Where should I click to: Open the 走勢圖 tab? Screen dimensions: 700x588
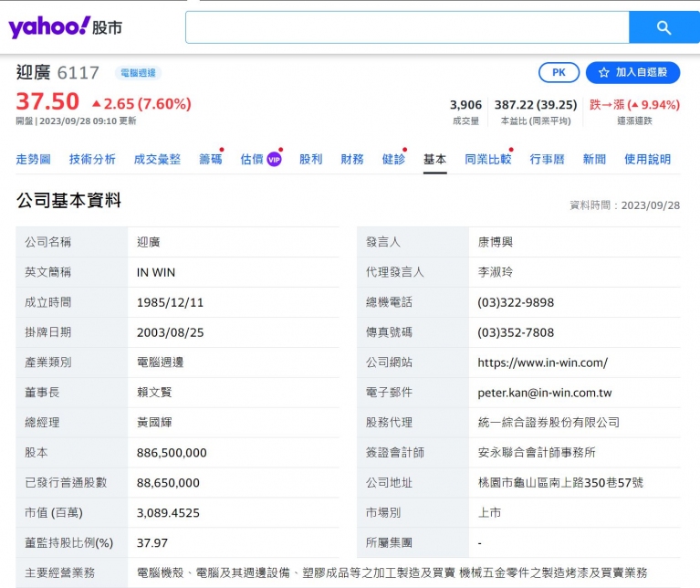(x=33, y=160)
